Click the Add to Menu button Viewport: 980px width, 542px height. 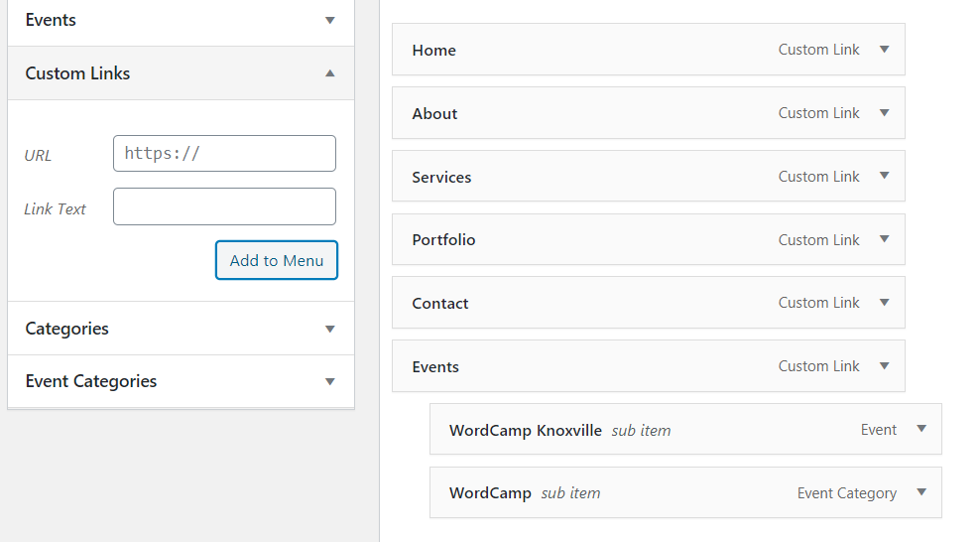(x=277, y=260)
